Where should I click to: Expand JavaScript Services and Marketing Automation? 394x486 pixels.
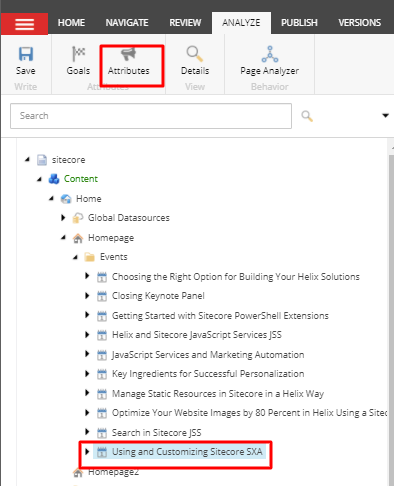click(87, 354)
